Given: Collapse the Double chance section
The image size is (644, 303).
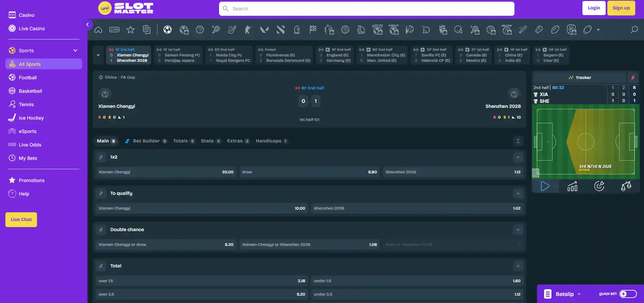Looking at the screenshot, I should pyautogui.click(x=518, y=230).
